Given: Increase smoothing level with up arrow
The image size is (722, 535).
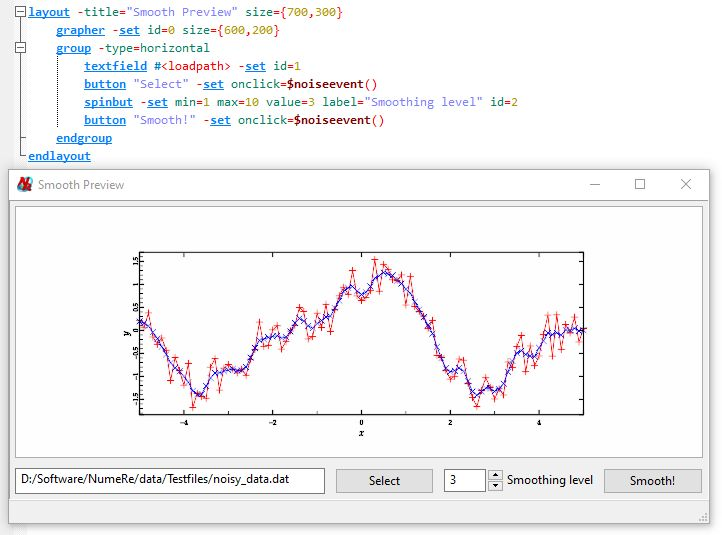Looking at the screenshot, I should pyautogui.click(x=495, y=475).
